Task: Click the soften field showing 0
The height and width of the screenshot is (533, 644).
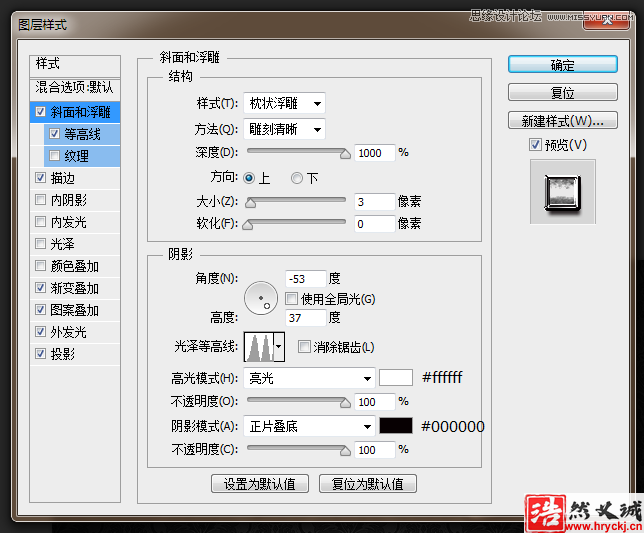Action: [375, 224]
